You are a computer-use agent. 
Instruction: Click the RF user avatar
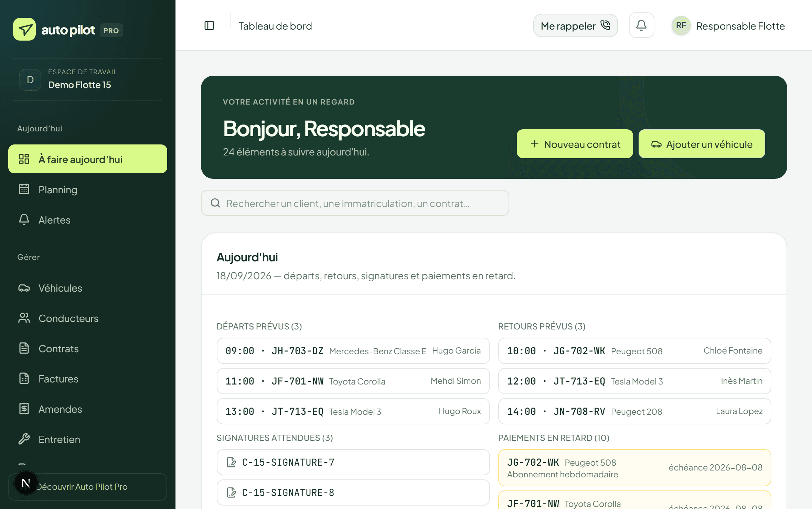point(681,25)
